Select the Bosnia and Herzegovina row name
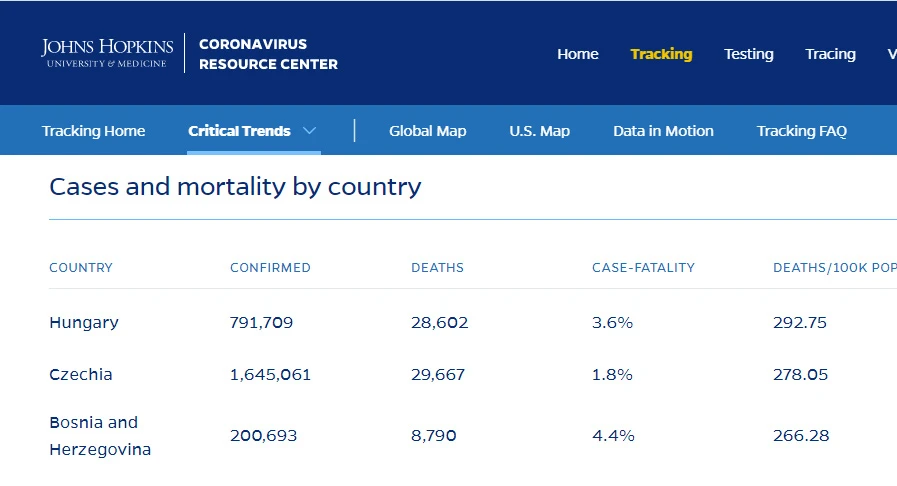 pyautogui.click(x=100, y=436)
